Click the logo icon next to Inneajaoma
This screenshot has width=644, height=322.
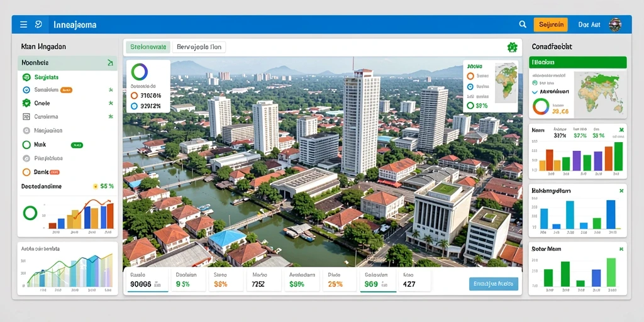[38, 25]
